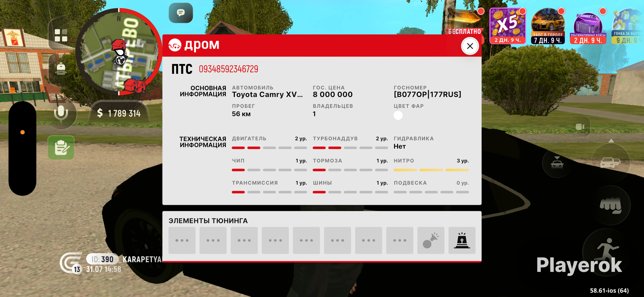Open the main menu grid icon
This screenshot has width=644, height=297.
click(x=61, y=35)
